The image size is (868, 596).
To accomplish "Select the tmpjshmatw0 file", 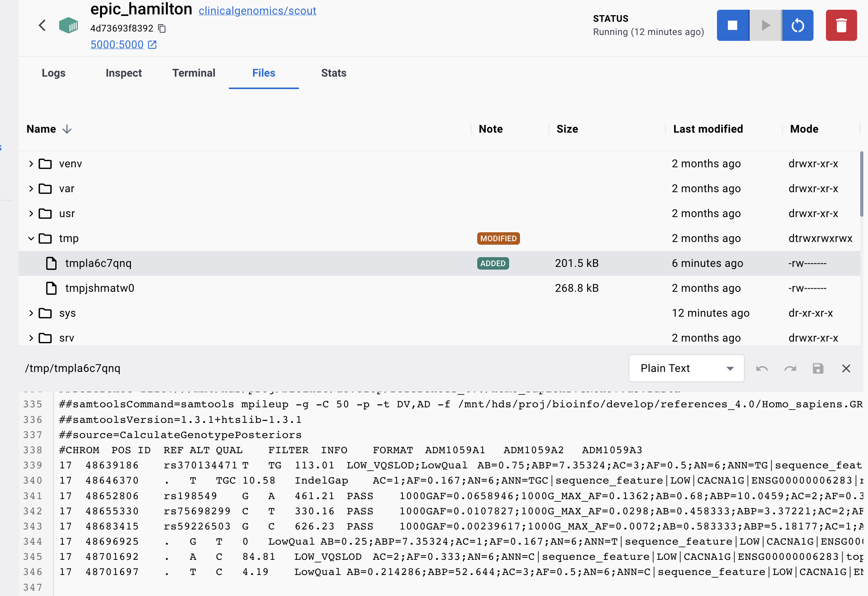I will [99, 288].
